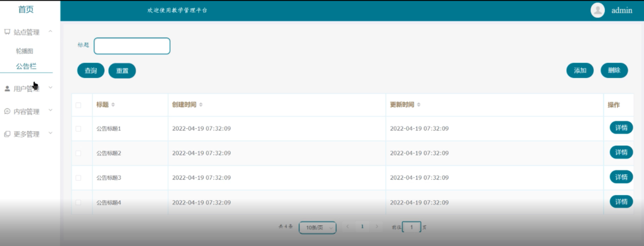Screen dimensions: 644x246
Task: Check the box for 公告标题3 row
Action: pos(78,178)
